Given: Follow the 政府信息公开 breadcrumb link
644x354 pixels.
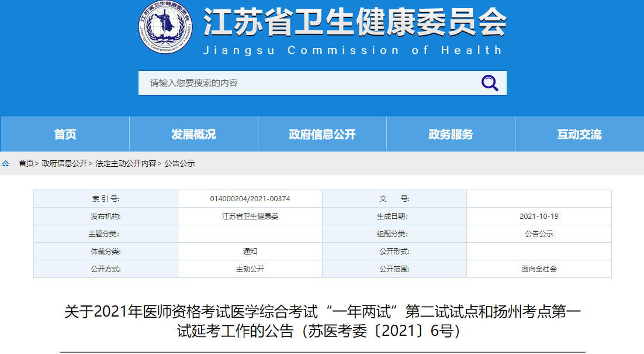Looking at the screenshot, I should pos(64,163).
